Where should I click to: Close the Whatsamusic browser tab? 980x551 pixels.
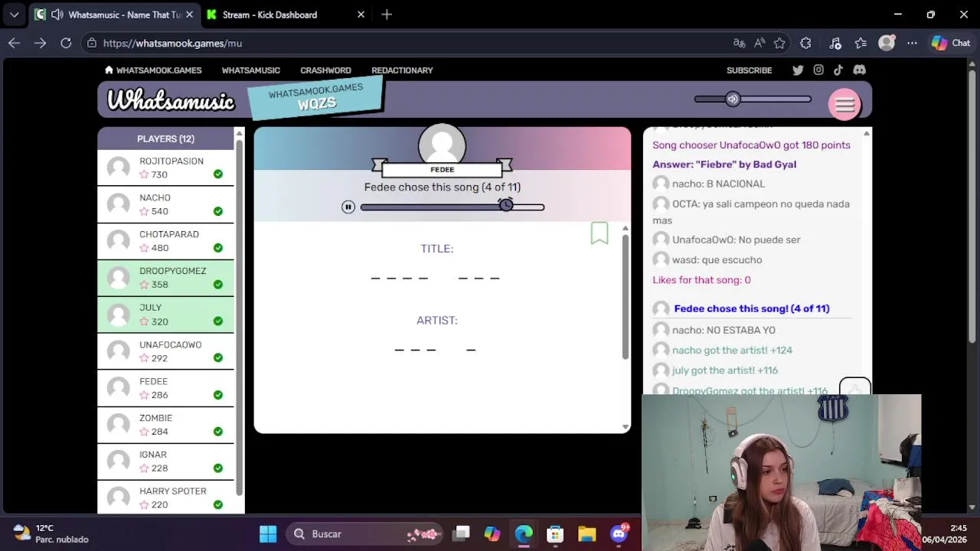(189, 15)
